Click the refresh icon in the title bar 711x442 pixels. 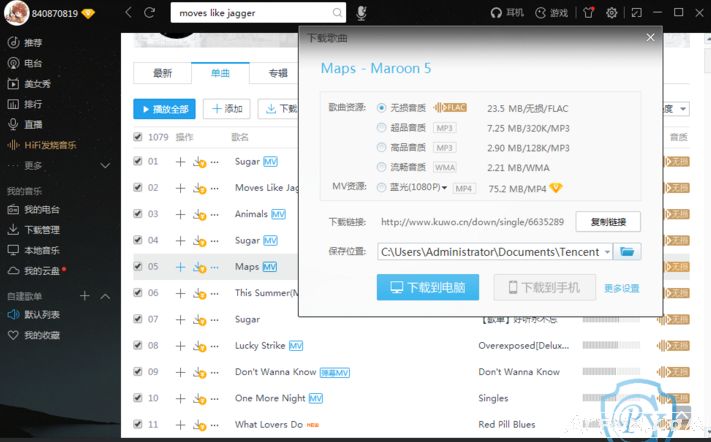point(149,13)
